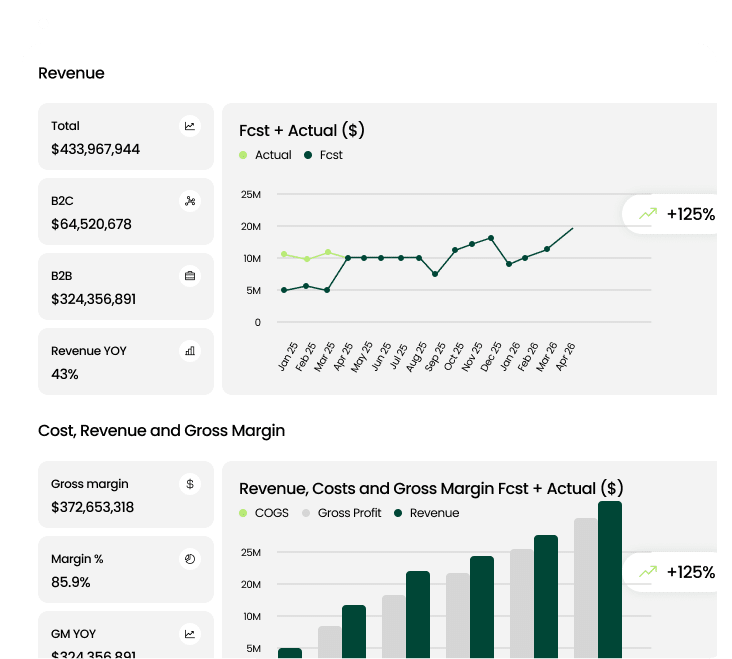Open the B2B $324,356,891 card

pyautogui.click(x=126, y=287)
